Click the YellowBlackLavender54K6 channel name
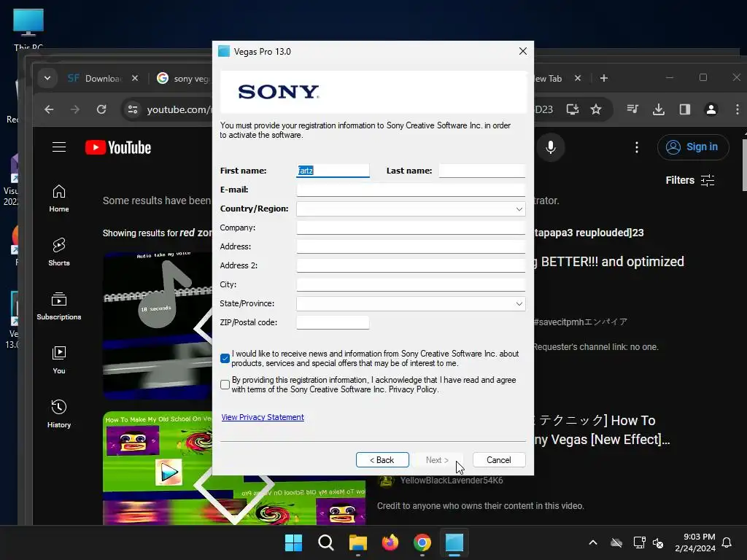This screenshot has height=560, width=747. click(x=452, y=481)
